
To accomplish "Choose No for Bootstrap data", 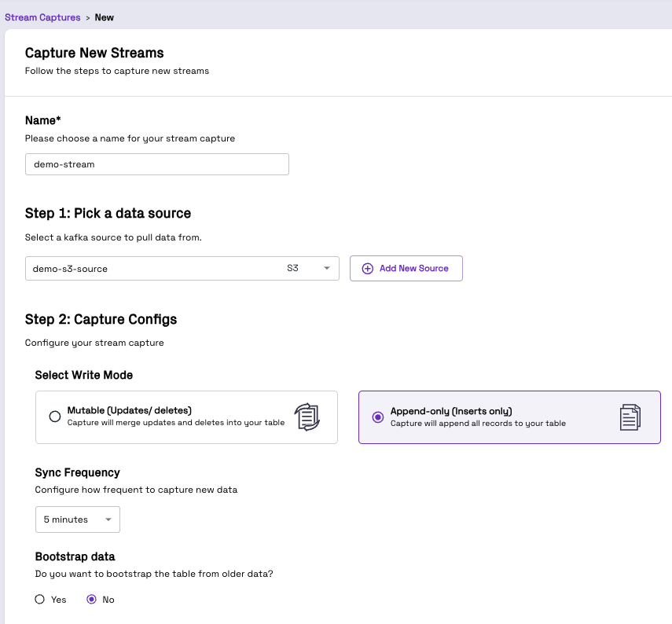I will coord(91,599).
